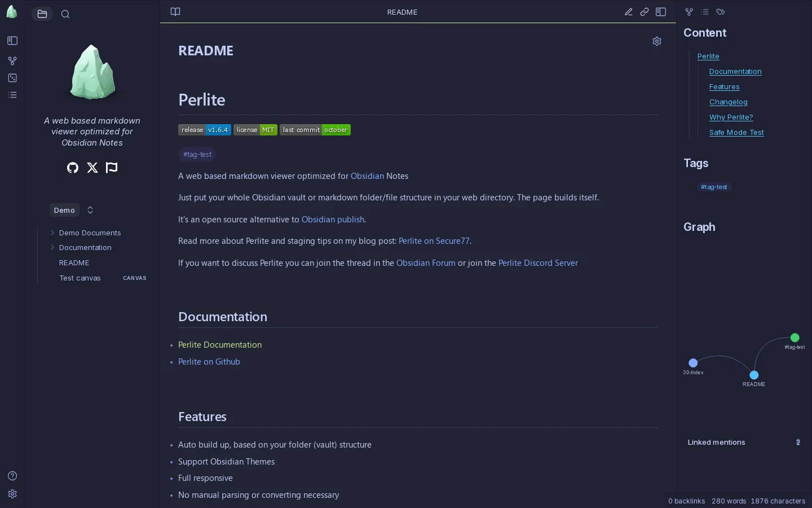Open the Demo vault dropdown
Viewport: 812px width, 508px height.
tap(64, 210)
